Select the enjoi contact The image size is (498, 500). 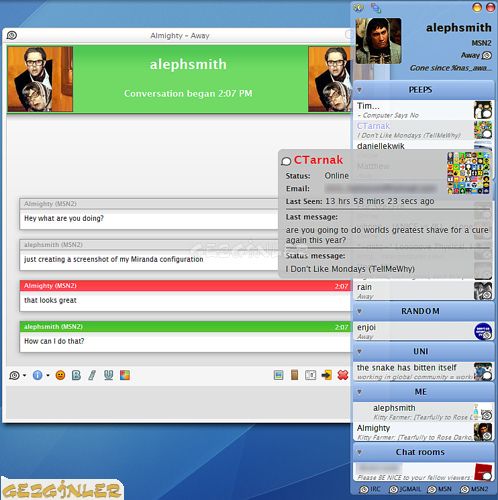pos(423,331)
